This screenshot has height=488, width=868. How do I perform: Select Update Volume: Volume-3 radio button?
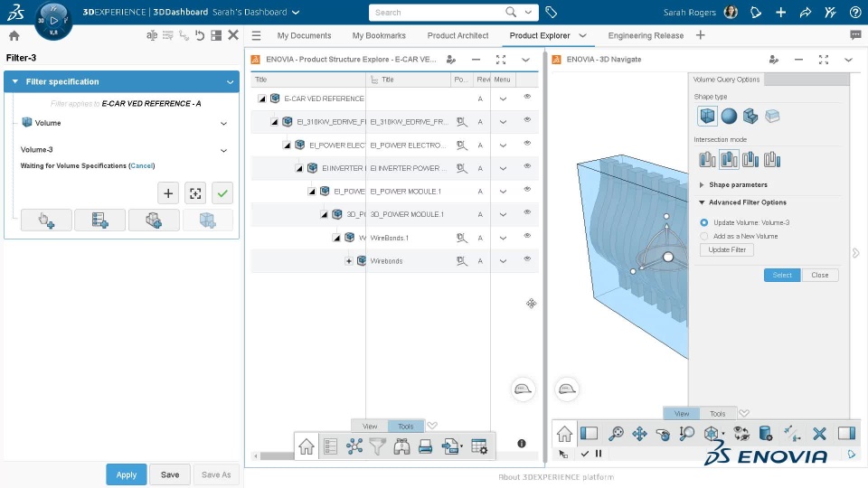[704, 222]
